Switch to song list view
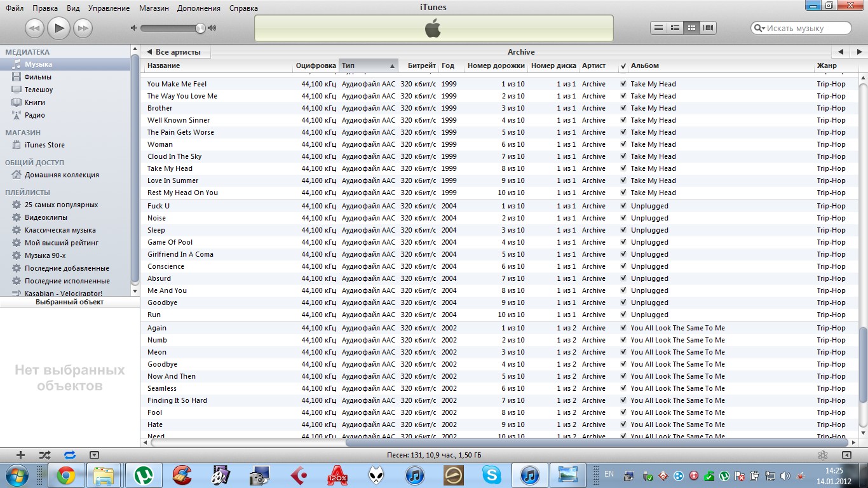Screen dimensions: 868x488 pyautogui.click(x=659, y=28)
